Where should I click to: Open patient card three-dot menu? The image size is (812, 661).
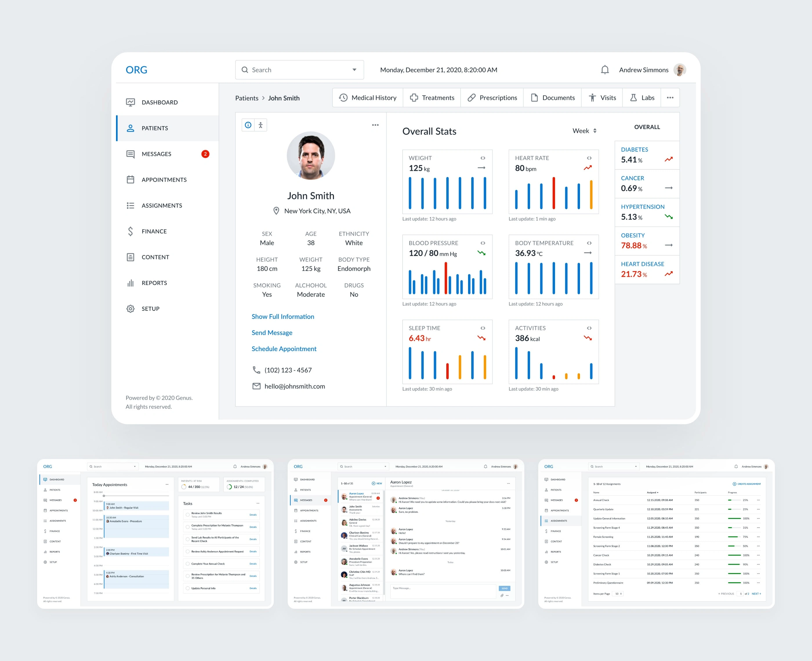tap(375, 125)
